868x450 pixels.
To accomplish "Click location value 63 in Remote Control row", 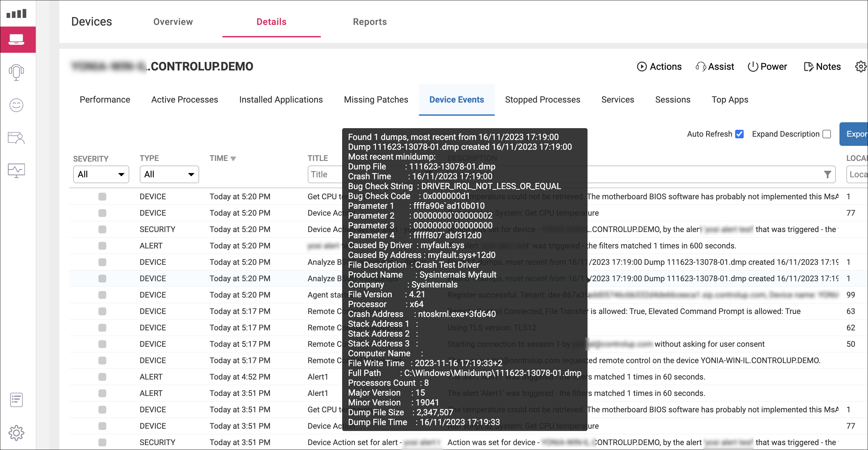I will tap(851, 311).
